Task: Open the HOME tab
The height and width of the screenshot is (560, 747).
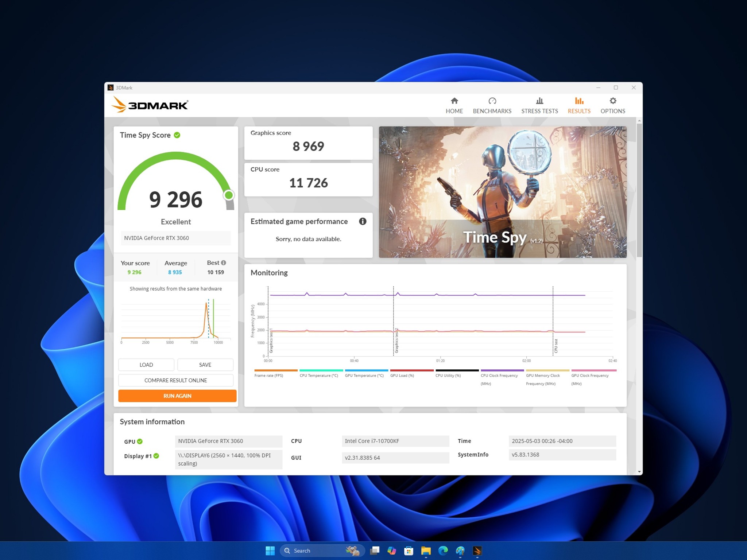Action: pos(454,106)
